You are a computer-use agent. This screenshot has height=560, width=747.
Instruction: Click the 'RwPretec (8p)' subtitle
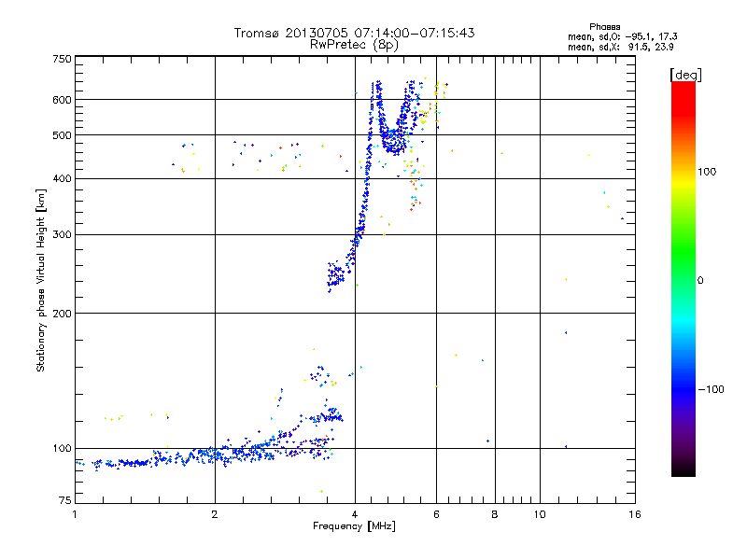tap(354, 45)
